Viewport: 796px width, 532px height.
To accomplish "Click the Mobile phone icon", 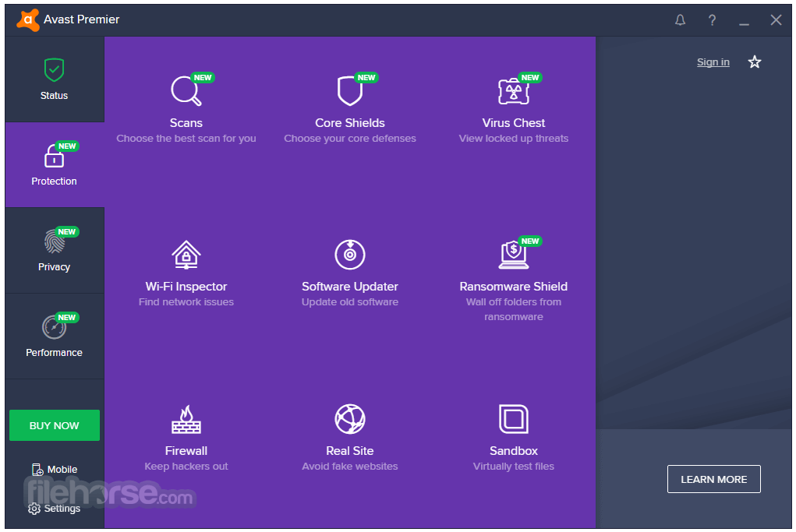I will click(x=37, y=470).
